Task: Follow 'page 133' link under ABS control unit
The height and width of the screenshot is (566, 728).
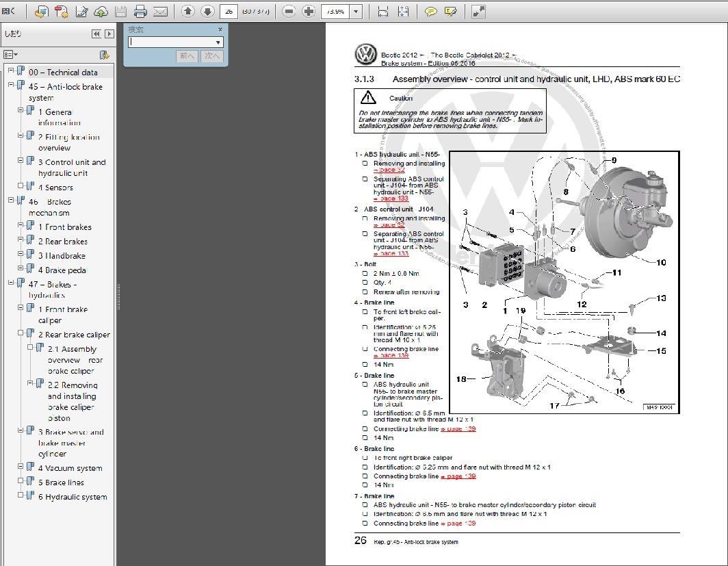Action: pos(391,253)
